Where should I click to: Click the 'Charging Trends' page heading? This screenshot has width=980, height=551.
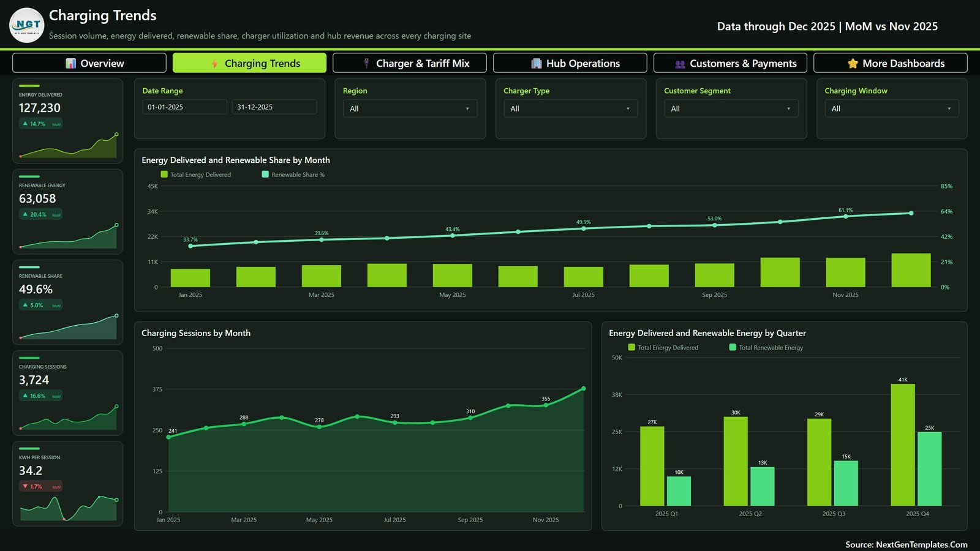coord(102,15)
